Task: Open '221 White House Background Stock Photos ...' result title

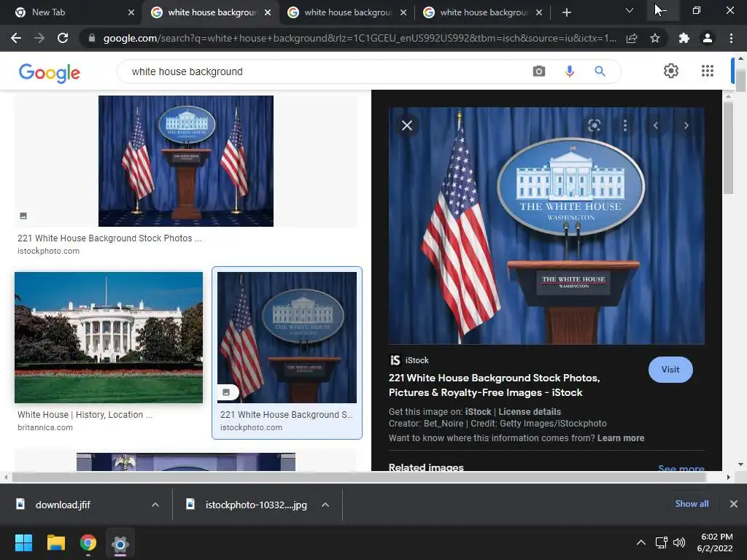Action: (x=109, y=238)
